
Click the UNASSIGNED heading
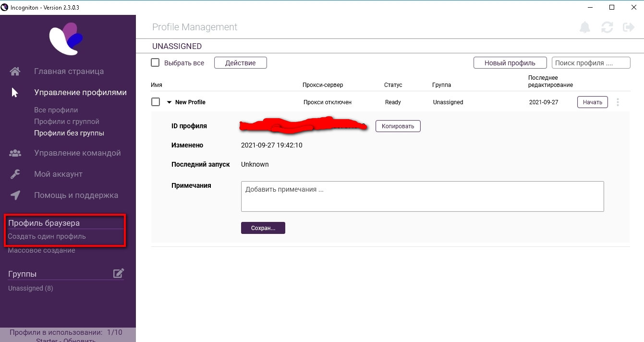pos(177,47)
